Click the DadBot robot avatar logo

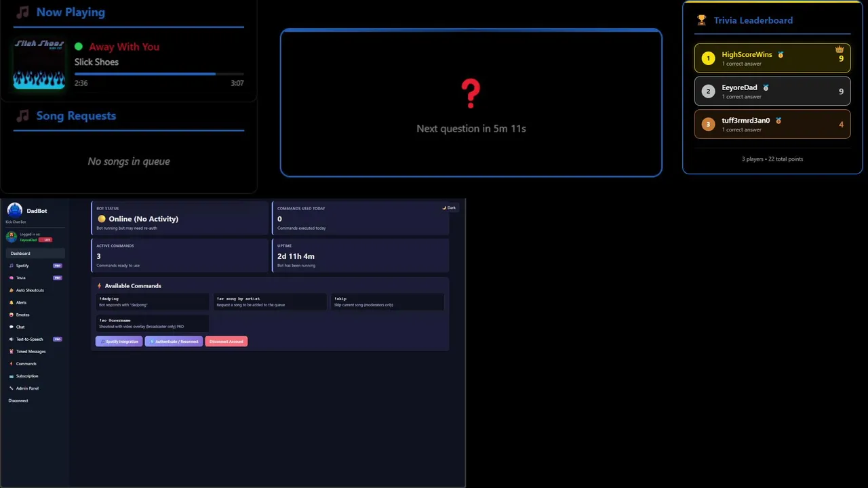tap(14, 210)
